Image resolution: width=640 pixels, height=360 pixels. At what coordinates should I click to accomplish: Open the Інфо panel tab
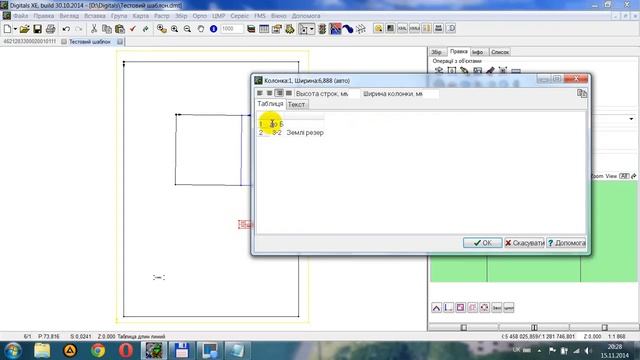(x=478, y=52)
